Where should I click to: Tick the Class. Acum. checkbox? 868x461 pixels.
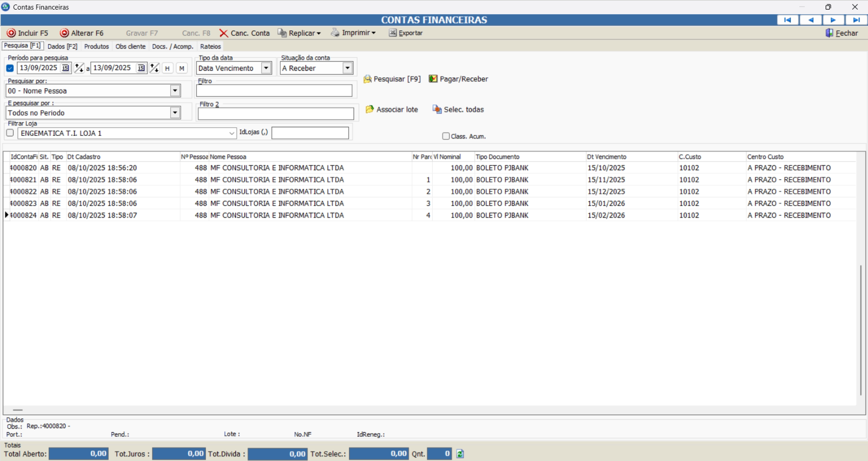click(x=446, y=136)
